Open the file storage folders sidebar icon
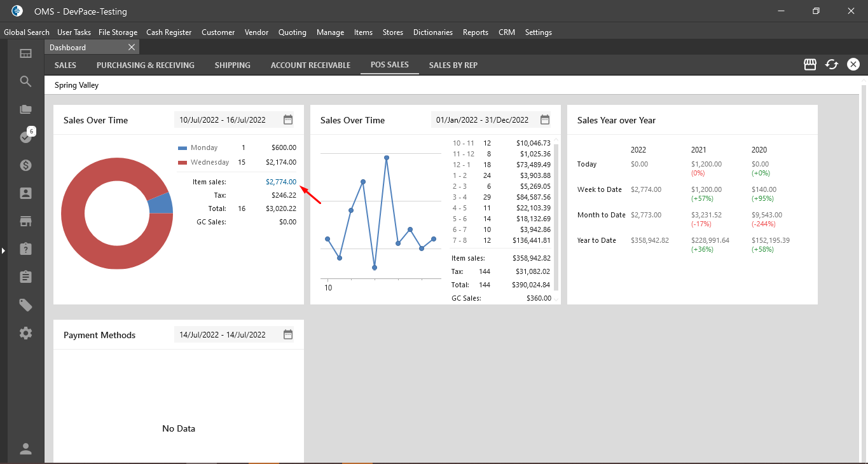 click(x=25, y=109)
